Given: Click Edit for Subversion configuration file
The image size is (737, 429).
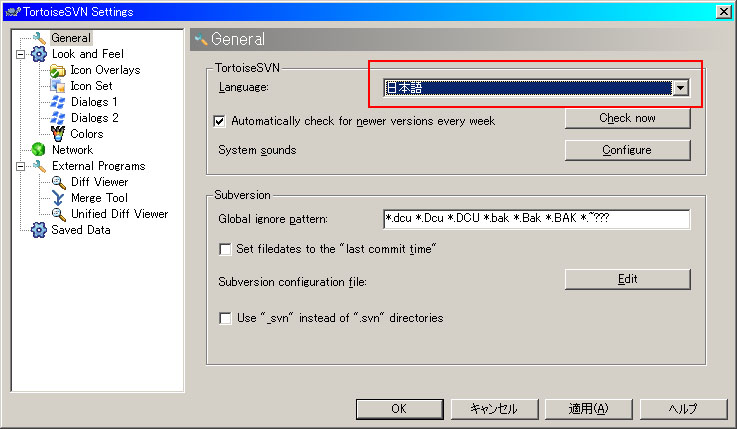Looking at the screenshot, I should pos(627,280).
